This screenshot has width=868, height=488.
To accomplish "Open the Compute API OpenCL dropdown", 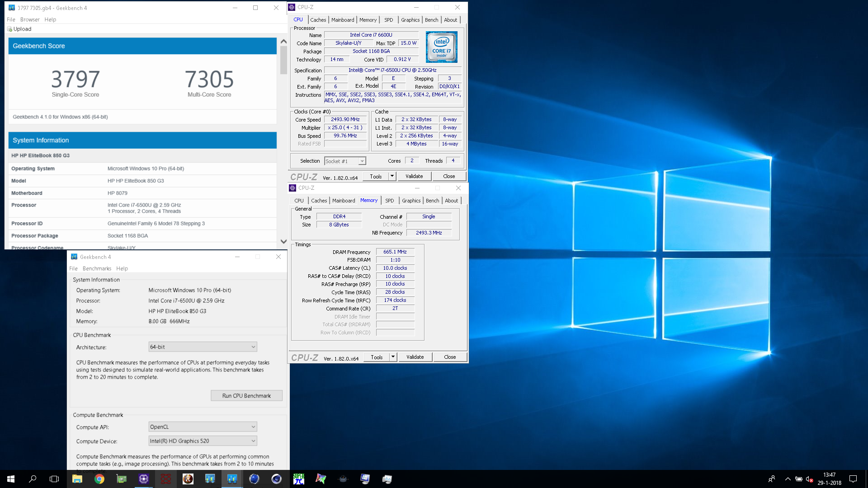I will pos(203,427).
